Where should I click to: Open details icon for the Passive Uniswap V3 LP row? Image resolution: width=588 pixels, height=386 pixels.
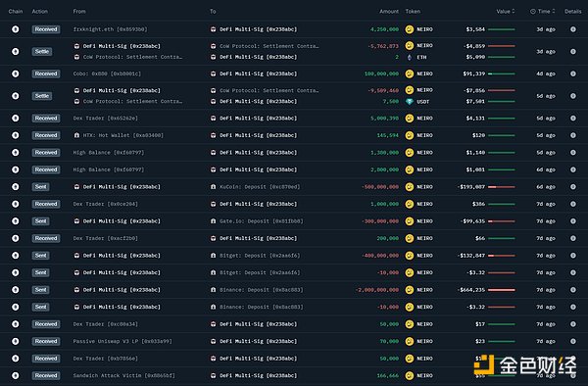tap(573, 341)
